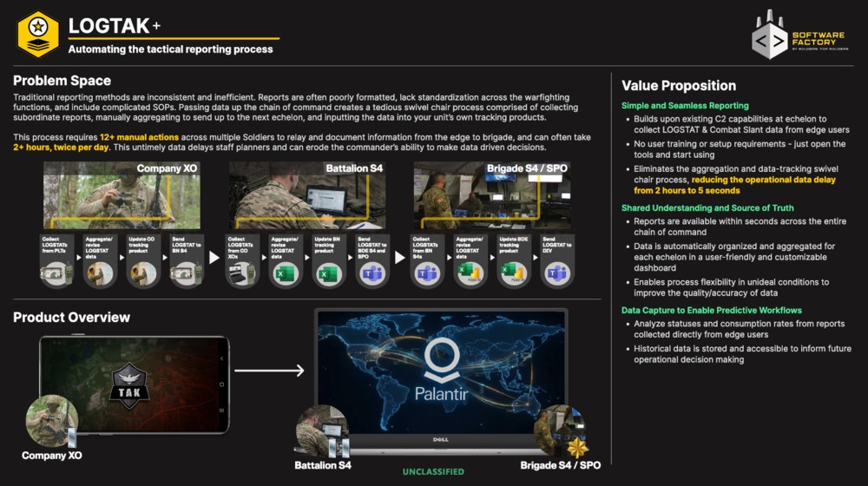Viewport: 868px width, 486px height.
Task: Click the 'Battalion S4' label below the laptop
Action: 323,465
